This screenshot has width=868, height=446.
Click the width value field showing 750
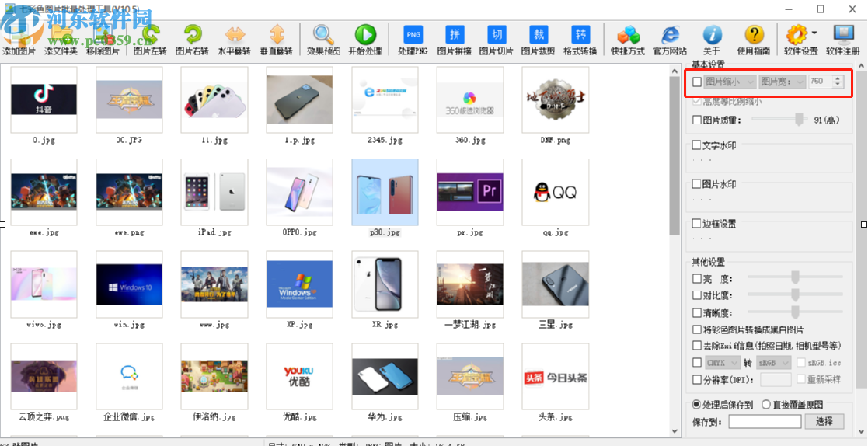click(820, 82)
